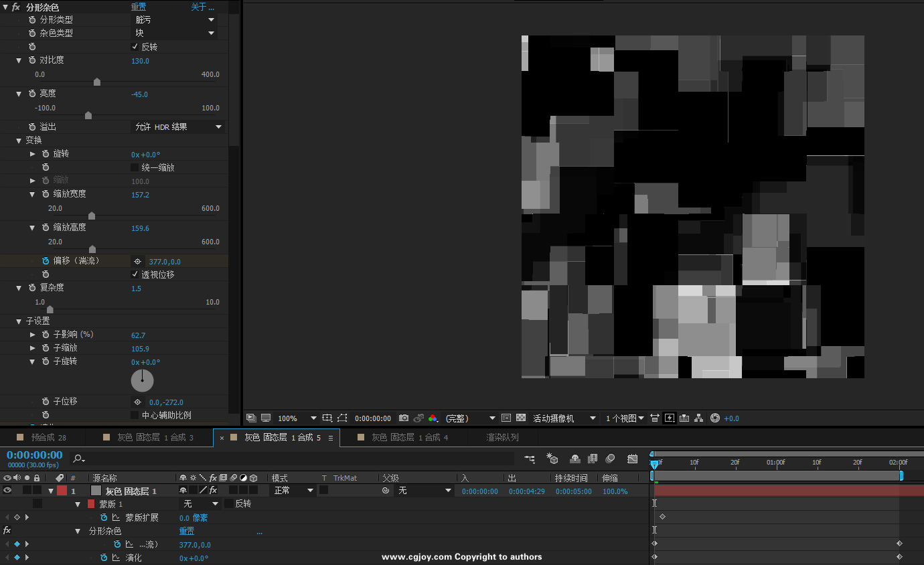Enable the 统一缩放 checkbox
The image size is (924, 565).
tap(135, 167)
